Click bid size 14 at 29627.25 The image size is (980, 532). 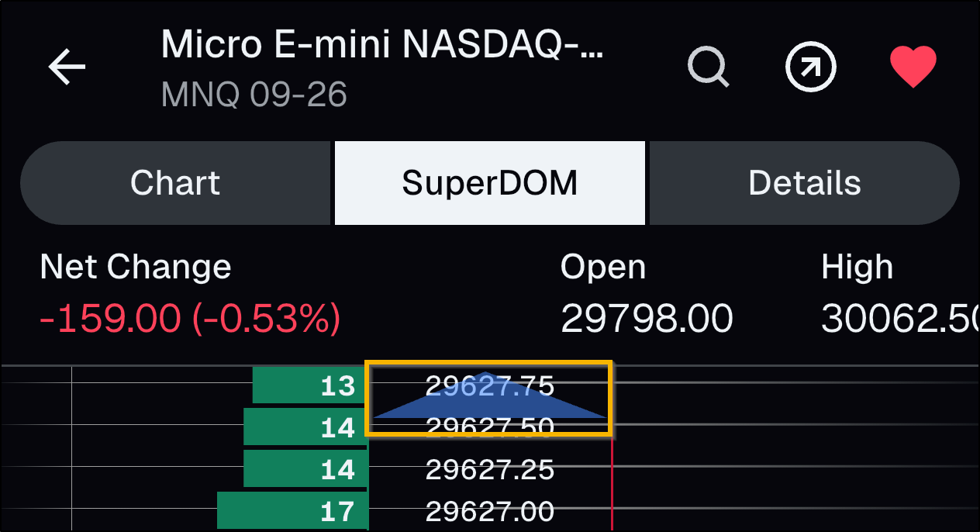click(305, 469)
